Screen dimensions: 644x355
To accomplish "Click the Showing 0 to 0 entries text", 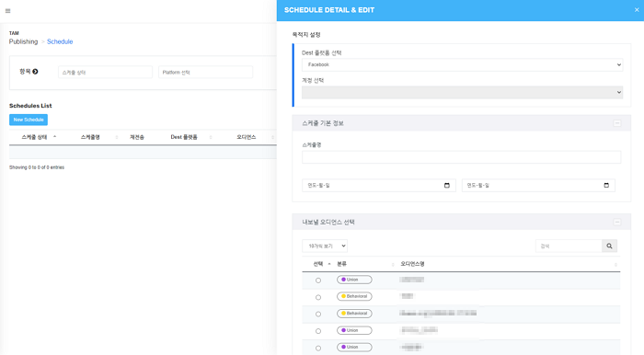I will 37,167.
